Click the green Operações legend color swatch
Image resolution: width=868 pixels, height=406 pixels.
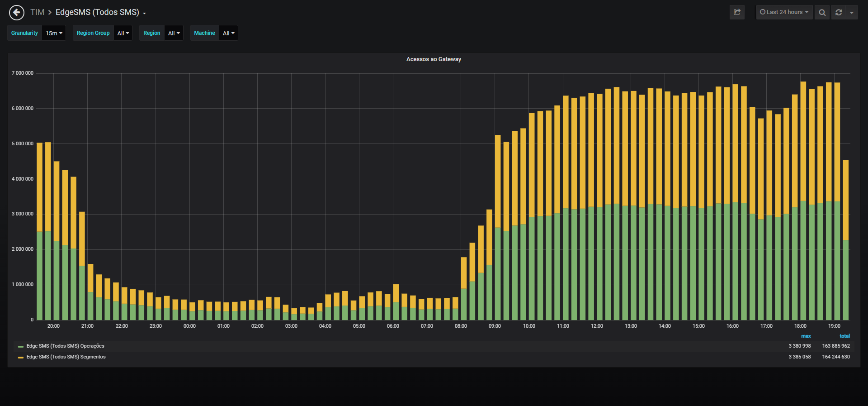pyautogui.click(x=20, y=346)
